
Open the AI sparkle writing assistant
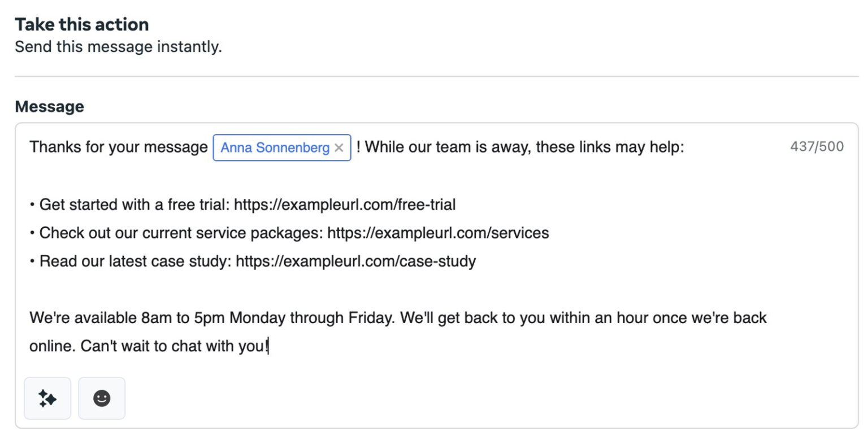point(47,398)
